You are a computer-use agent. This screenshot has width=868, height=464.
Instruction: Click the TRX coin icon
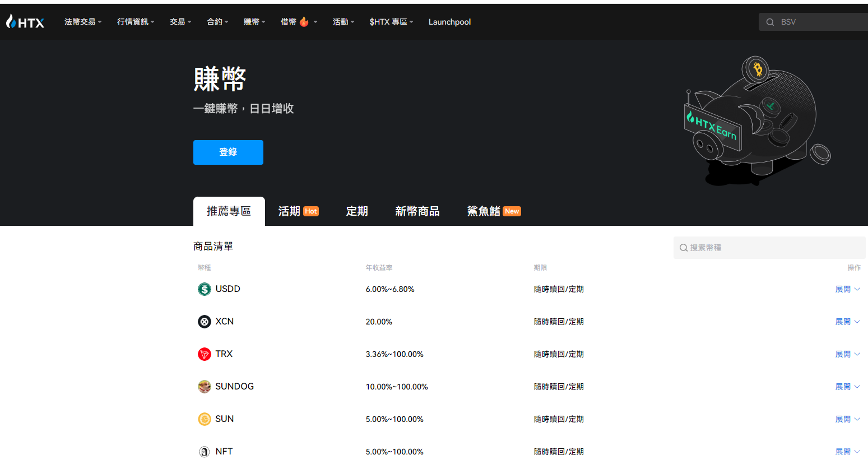pyautogui.click(x=205, y=354)
